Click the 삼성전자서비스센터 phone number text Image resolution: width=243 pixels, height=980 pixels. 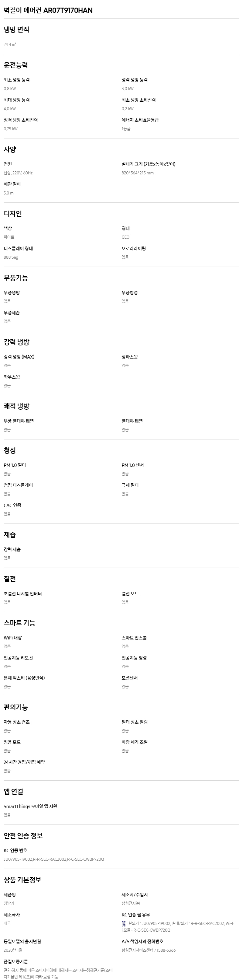click(149, 950)
